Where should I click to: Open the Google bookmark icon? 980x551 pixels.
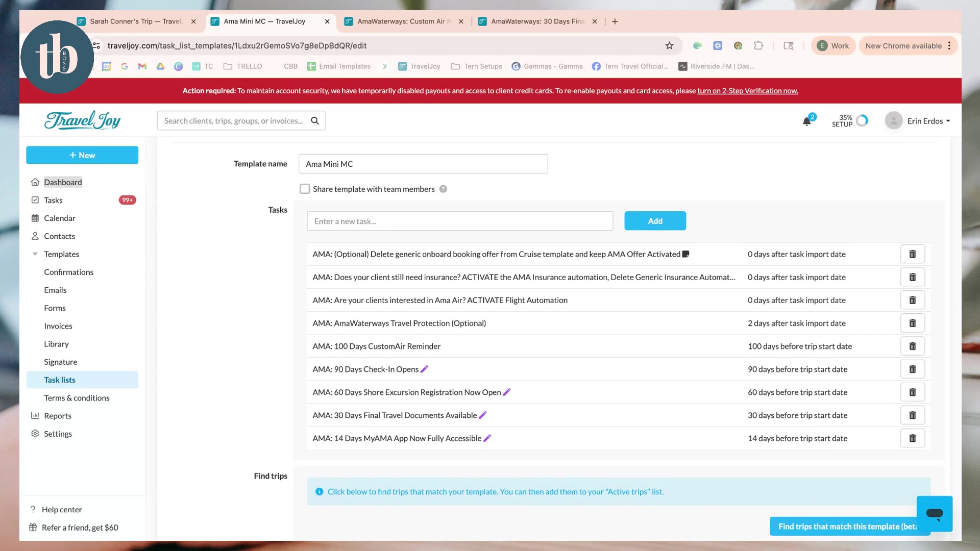(125, 66)
